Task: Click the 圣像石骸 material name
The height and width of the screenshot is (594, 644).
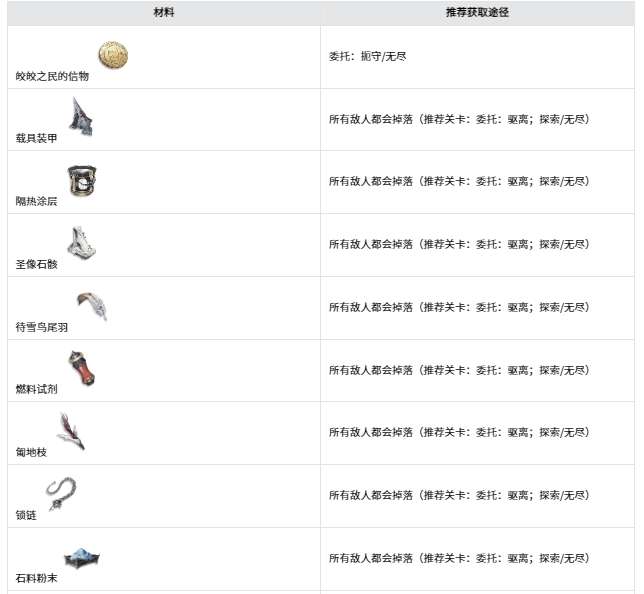Action: click(37, 265)
